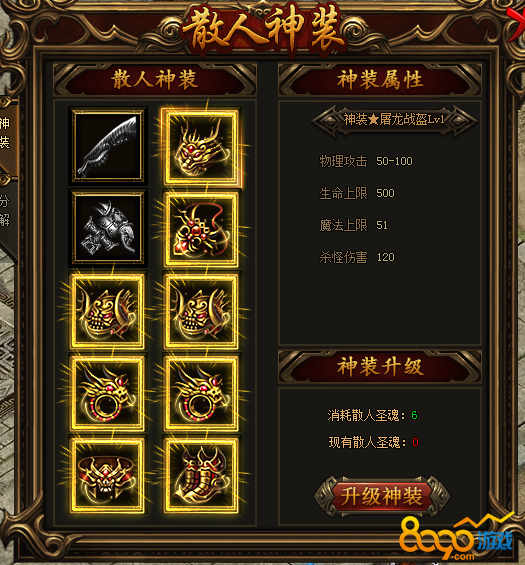Pick the skull belt equipment slot
This screenshot has width=525, height=565.
[x=108, y=476]
